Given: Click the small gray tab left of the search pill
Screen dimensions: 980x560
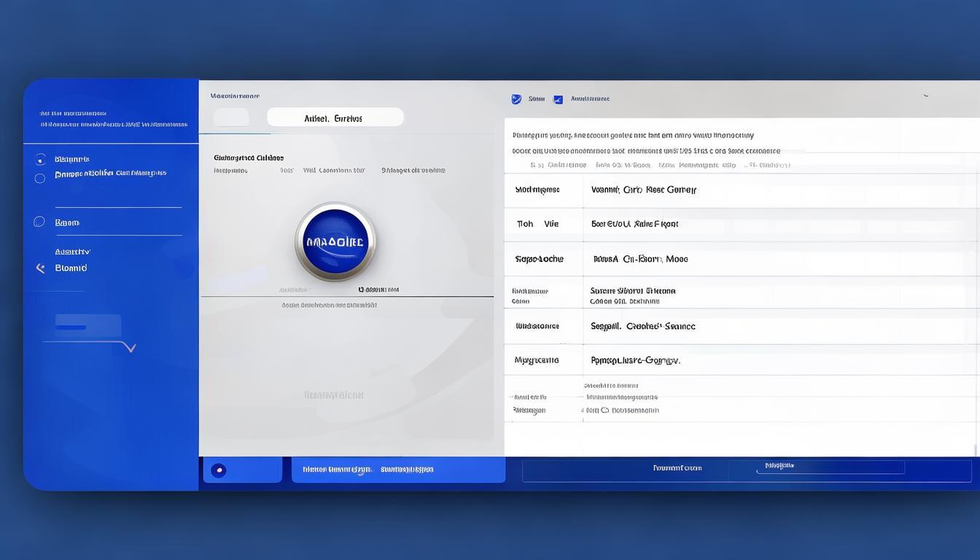Looking at the screenshot, I should click(231, 117).
